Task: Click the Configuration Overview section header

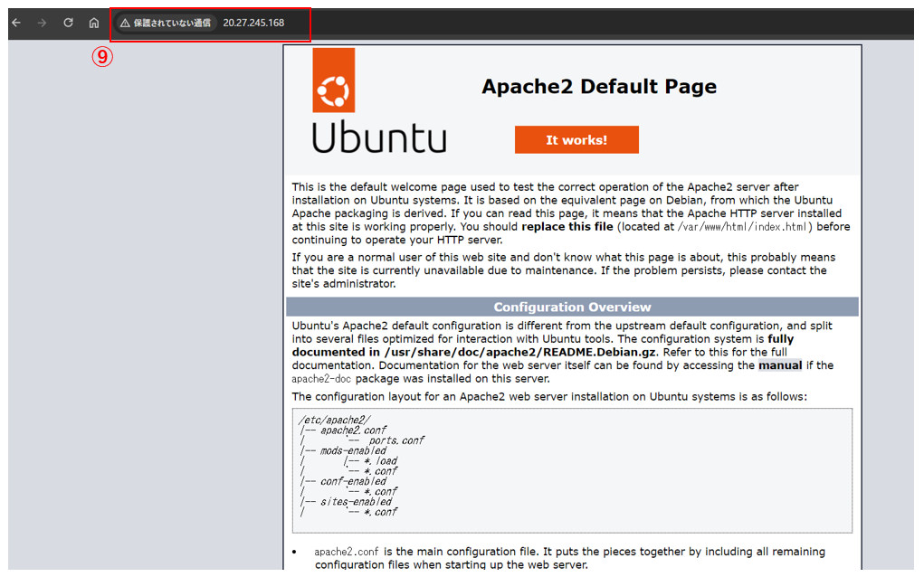Action: point(572,307)
